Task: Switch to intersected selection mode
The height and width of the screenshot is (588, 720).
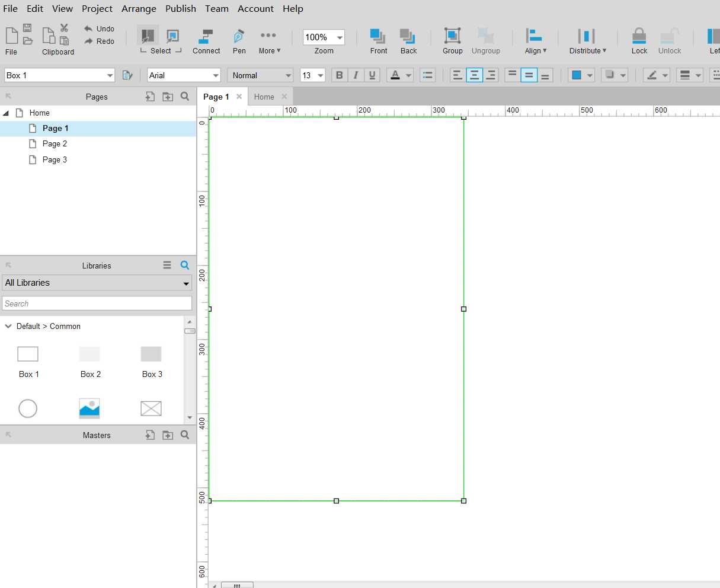Action: (148, 36)
